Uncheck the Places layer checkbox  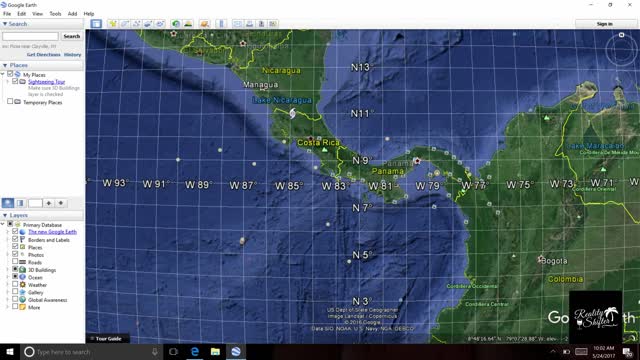[15, 247]
